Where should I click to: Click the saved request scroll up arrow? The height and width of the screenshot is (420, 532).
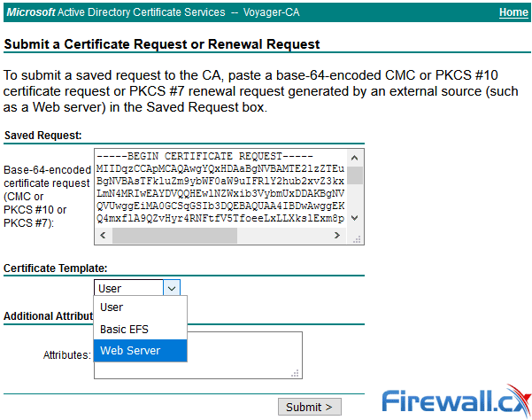pyautogui.click(x=355, y=158)
